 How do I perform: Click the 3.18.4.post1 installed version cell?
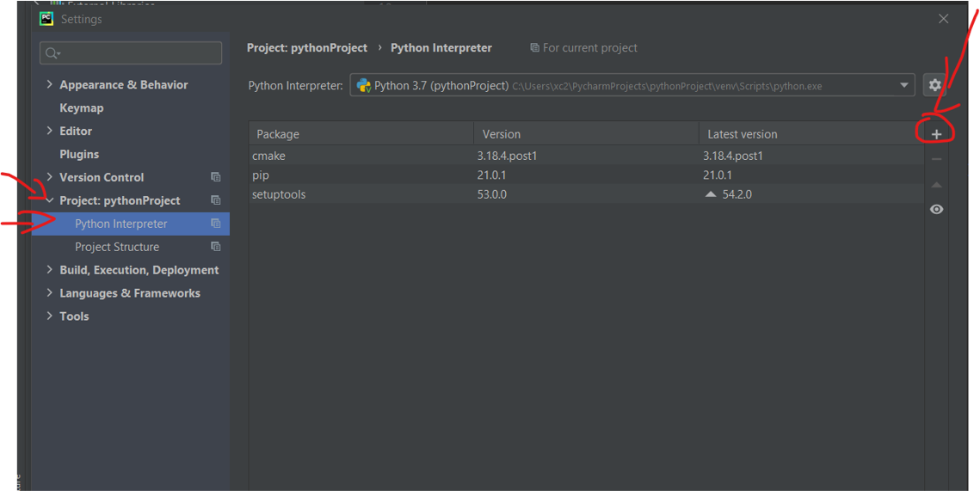click(507, 156)
